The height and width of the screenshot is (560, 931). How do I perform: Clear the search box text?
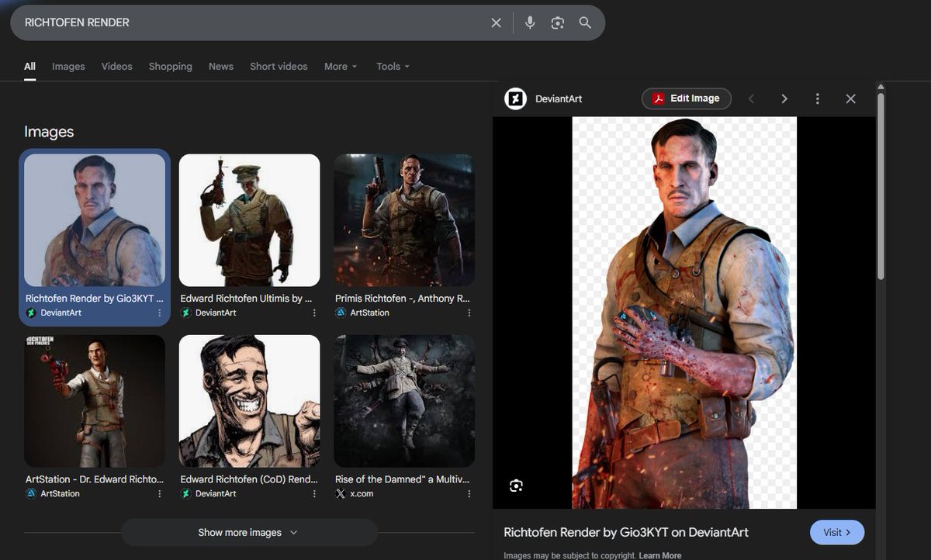coord(497,22)
